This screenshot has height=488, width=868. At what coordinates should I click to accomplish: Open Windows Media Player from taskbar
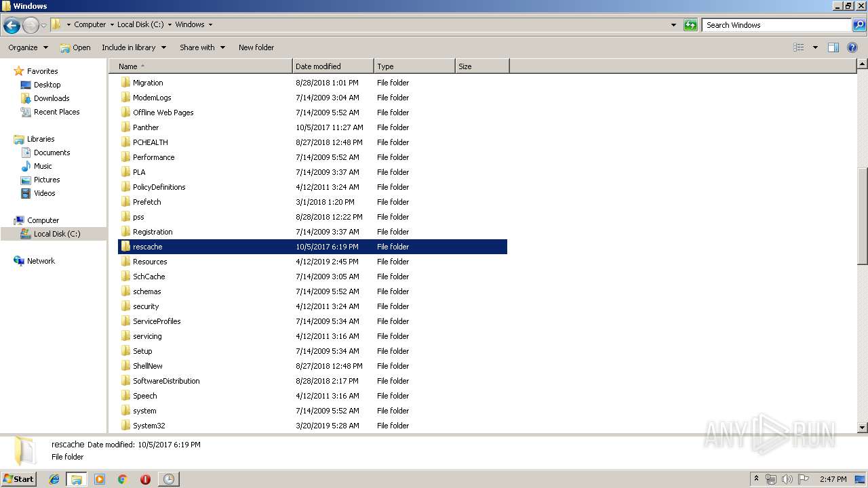pyautogui.click(x=100, y=479)
